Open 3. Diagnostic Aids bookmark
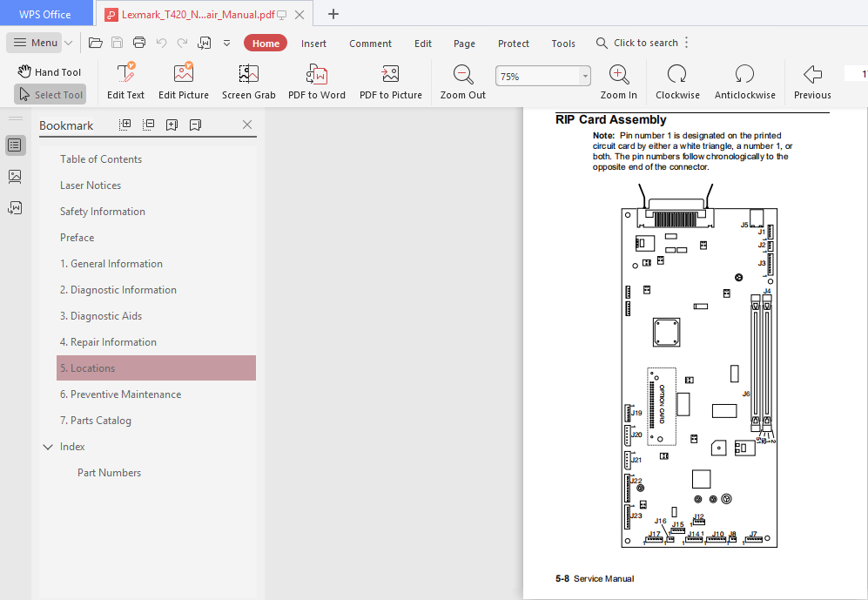Screen dimensions: 868x600 point(101,316)
